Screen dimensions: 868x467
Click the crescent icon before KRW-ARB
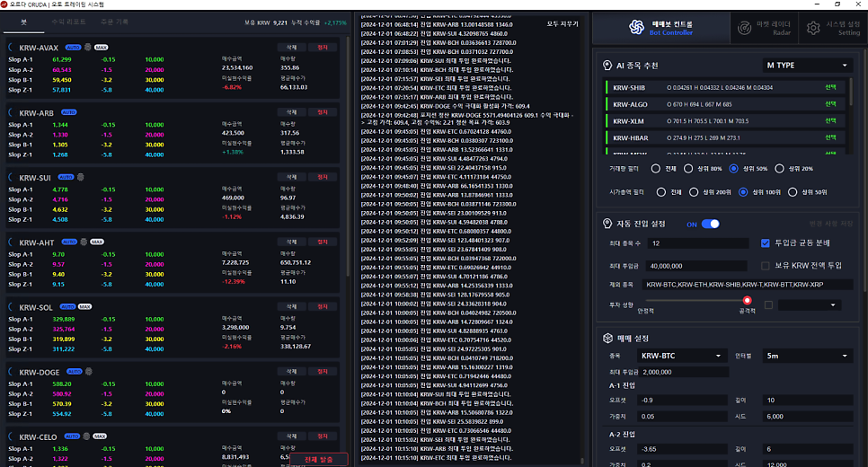pos(11,112)
